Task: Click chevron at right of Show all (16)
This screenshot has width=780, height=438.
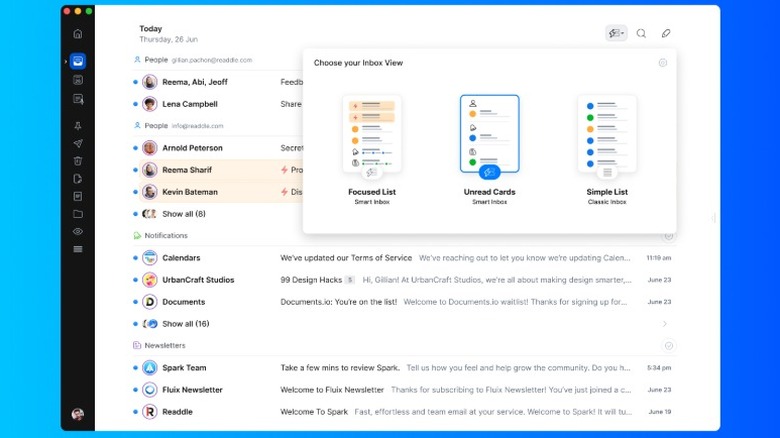Action: [665, 324]
